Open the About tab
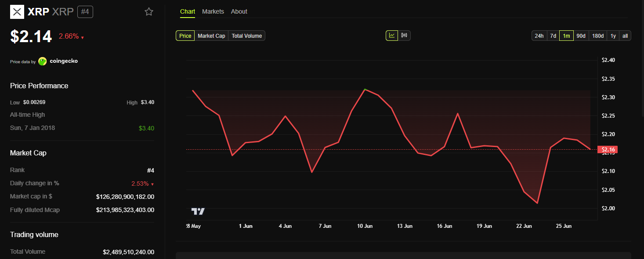The image size is (644, 259). point(239,11)
